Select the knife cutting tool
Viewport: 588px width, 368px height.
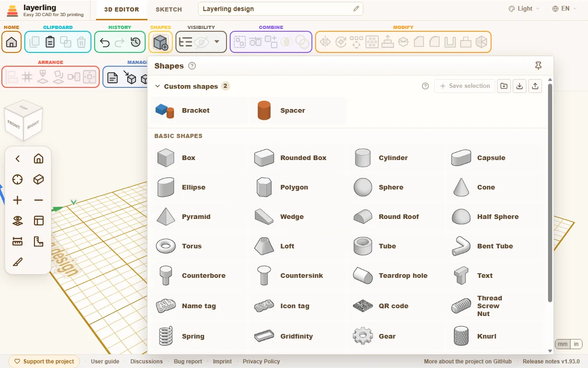[x=17, y=262]
